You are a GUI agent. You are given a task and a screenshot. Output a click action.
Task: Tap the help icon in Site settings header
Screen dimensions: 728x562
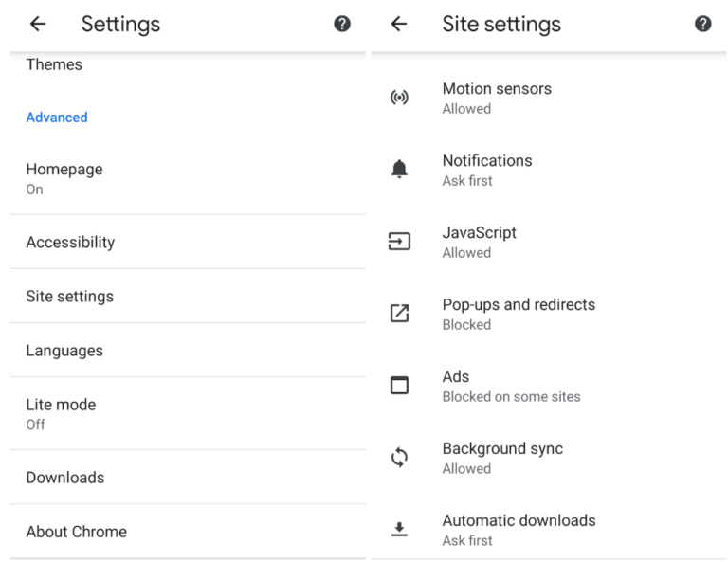point(703,25)
